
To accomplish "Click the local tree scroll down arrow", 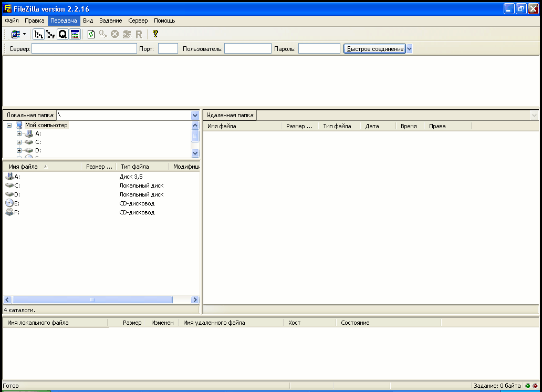I will (195, 153).
